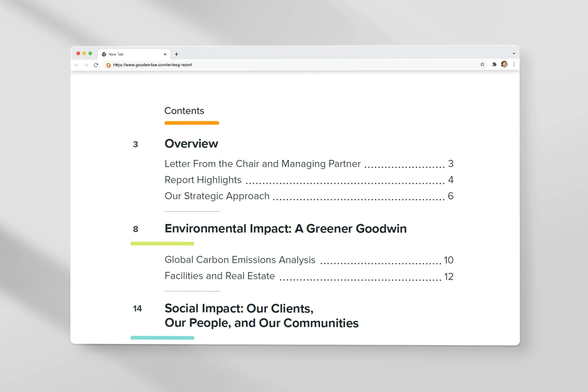Click the red macOS close window dot

tap(78, 53)
